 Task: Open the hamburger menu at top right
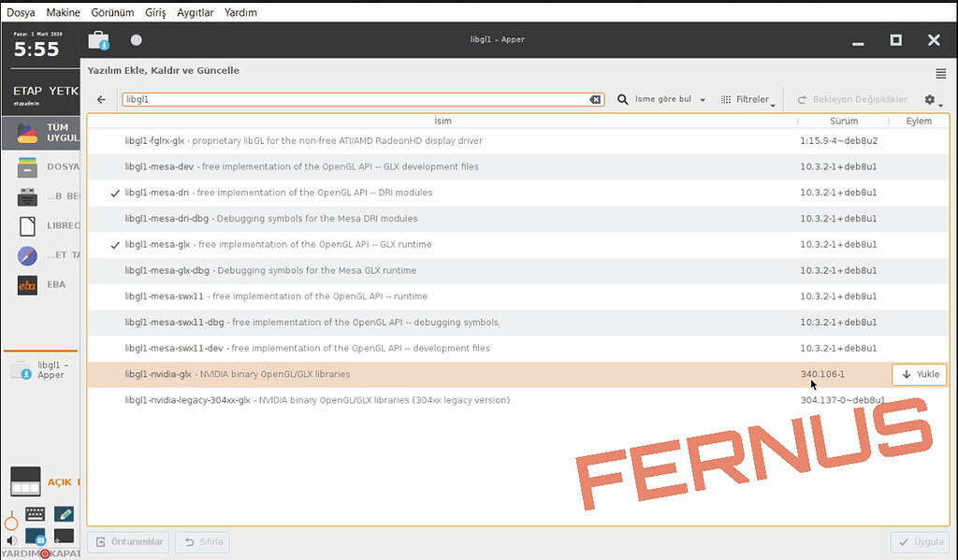coord(940,74)
